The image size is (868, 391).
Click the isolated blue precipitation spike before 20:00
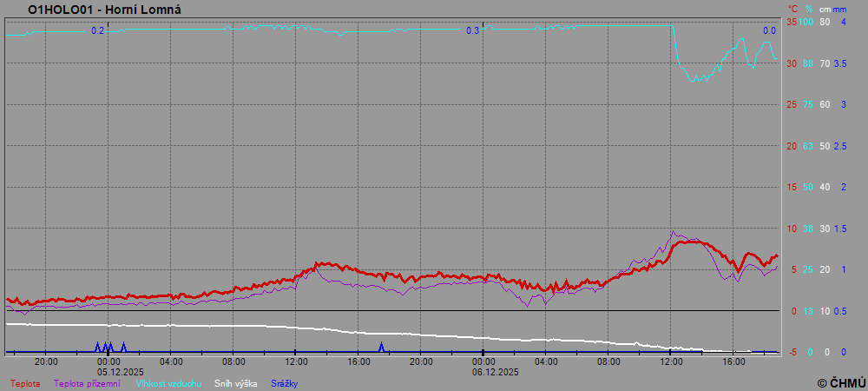tap(381, 346)
